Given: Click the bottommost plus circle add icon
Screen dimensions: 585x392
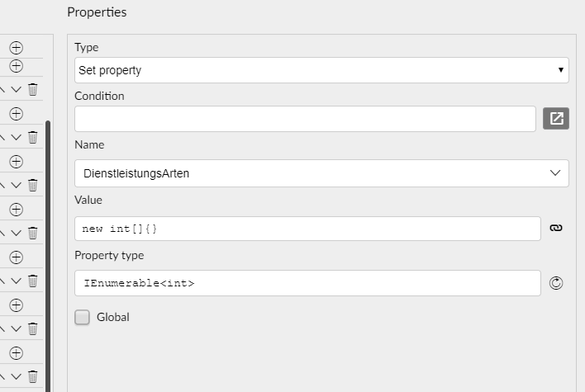Looking at the screenshot, I should point(16,353).
